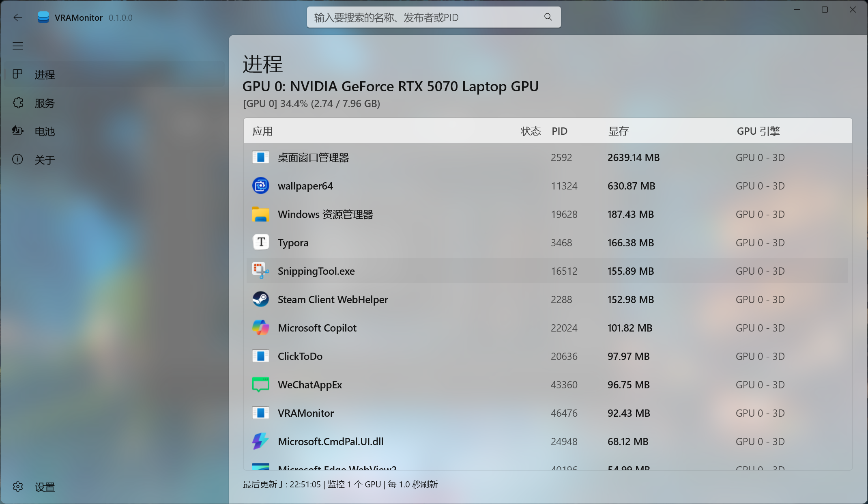Open the 电池 navigation item

pyautogui.click(x=45, y=131)
